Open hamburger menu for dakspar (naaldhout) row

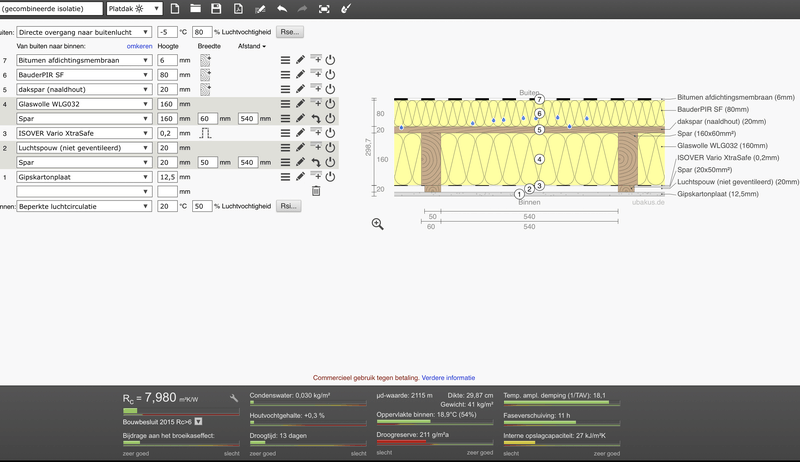[285, 89]
